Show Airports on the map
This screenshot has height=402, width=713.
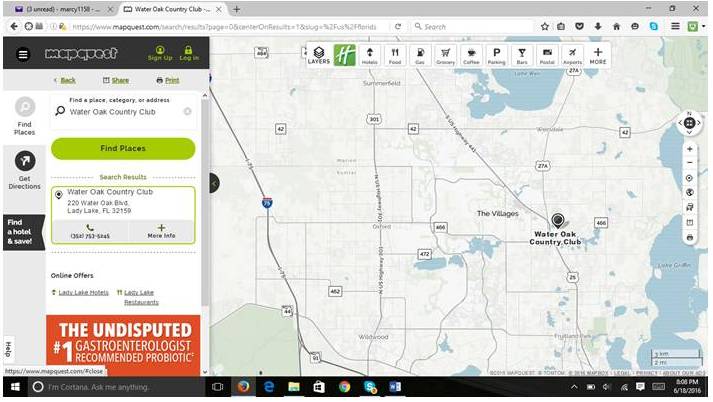[572, 55]
